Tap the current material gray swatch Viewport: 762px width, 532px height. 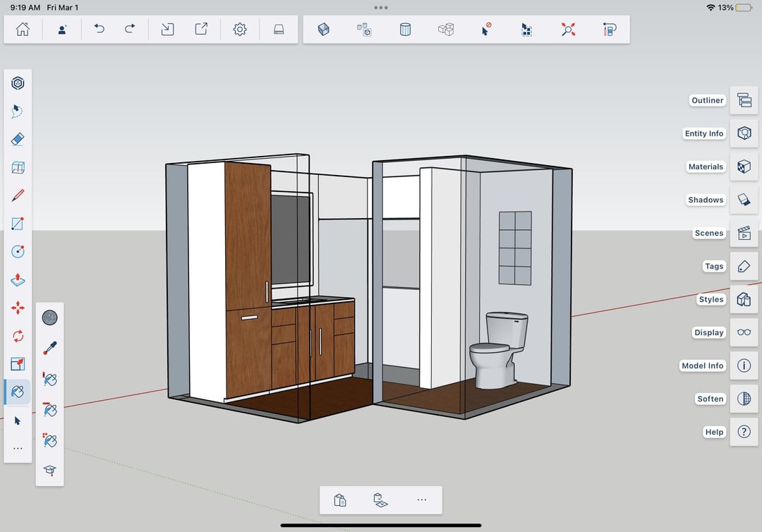[x=49, y=318]
